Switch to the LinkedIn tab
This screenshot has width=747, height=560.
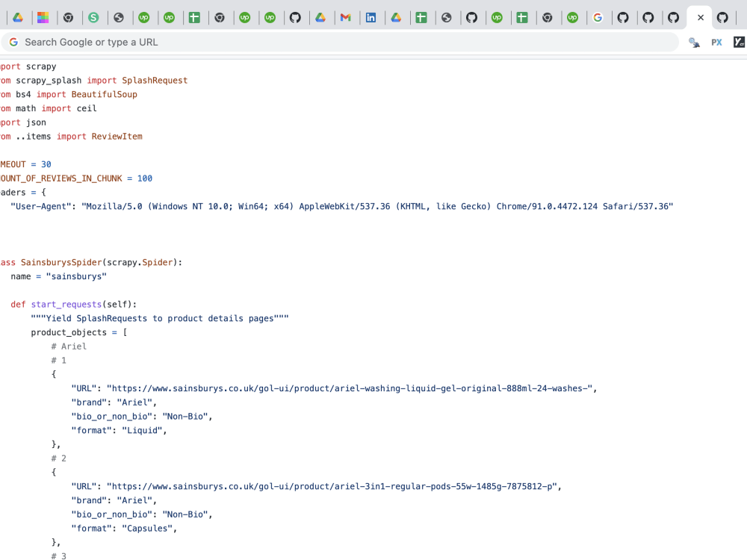pos(371,18)
